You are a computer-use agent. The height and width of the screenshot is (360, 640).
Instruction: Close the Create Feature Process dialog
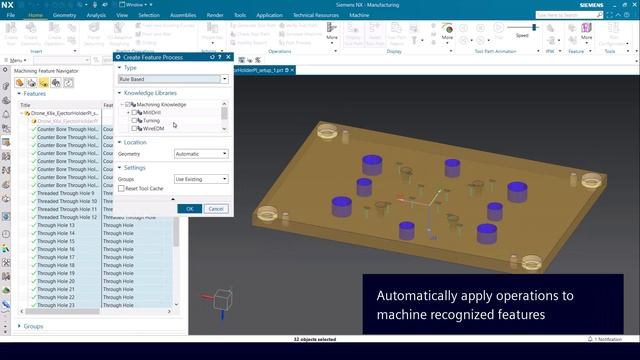click(x=228, y=57)
